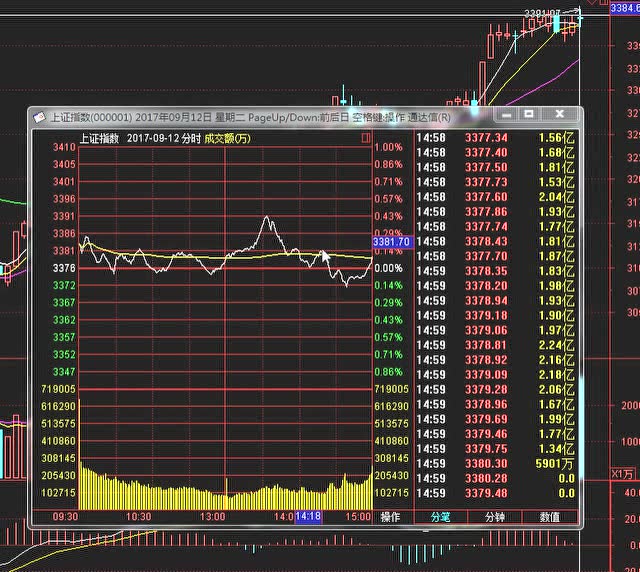Click the 成交额(万) indicator label

(x=231, y=139)
